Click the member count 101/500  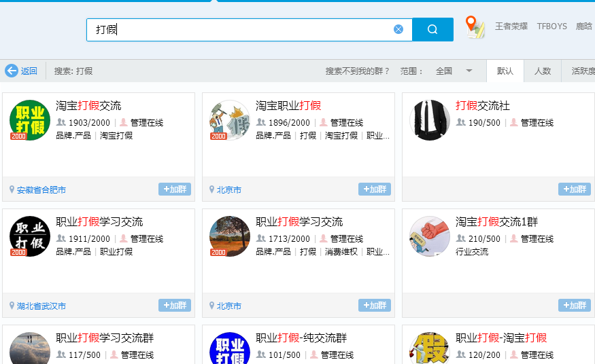click(x=285, y=355)
